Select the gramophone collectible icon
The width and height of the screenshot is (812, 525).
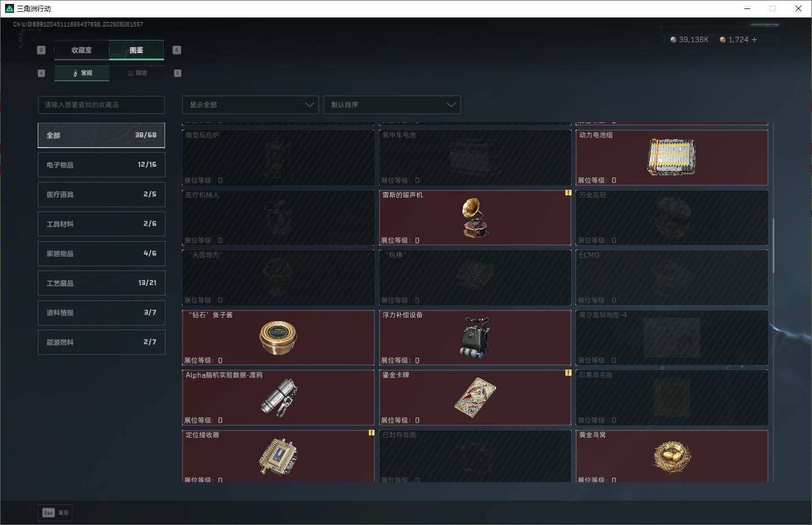coord(475,217)
